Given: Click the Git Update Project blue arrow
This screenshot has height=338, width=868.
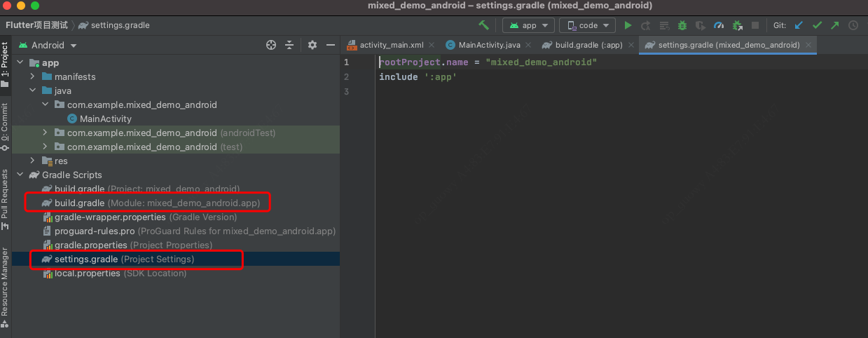Looking at the screenshot, I should point(799,25).
